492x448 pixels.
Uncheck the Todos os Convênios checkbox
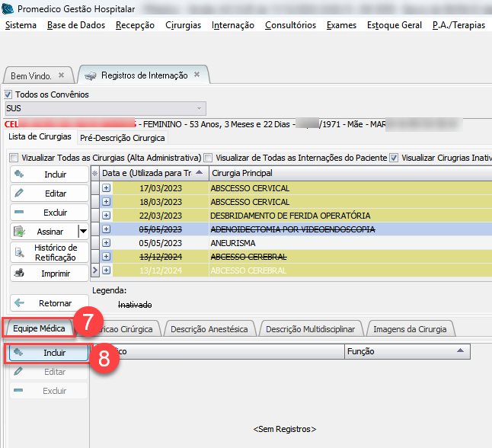(9, 94)
